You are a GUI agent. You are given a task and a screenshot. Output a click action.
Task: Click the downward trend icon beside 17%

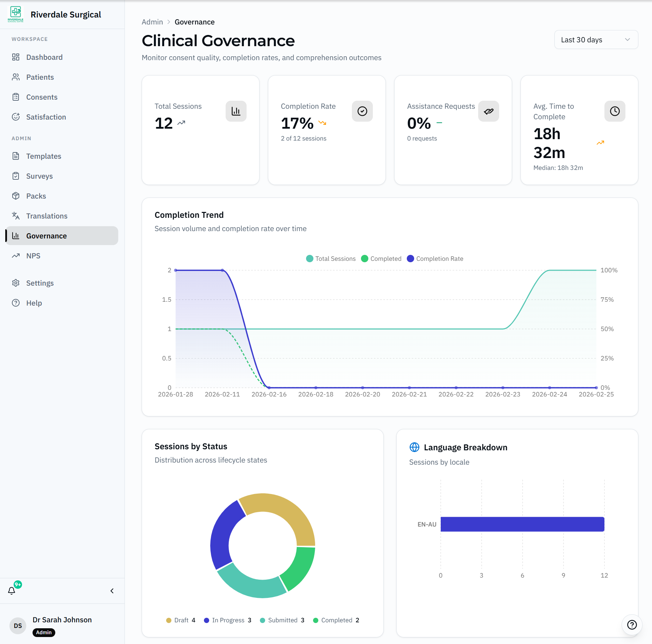point(322,123)
